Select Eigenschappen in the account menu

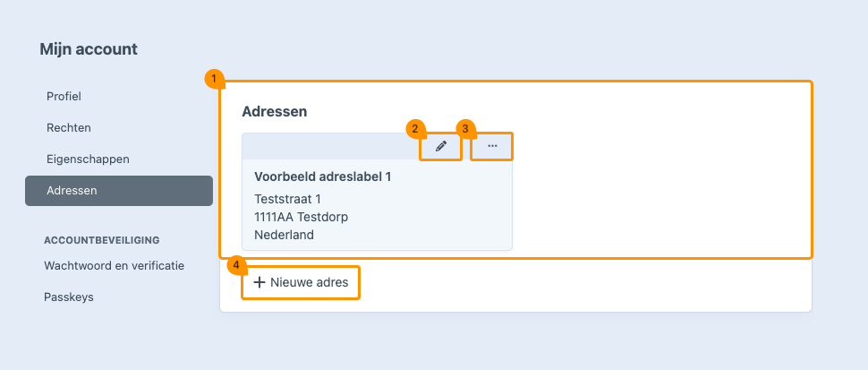pyautogui.click(x=88, y=159)
